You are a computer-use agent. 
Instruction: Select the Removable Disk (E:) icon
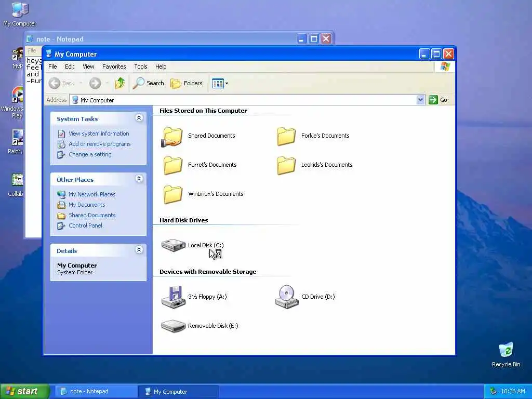coord(173,326)
